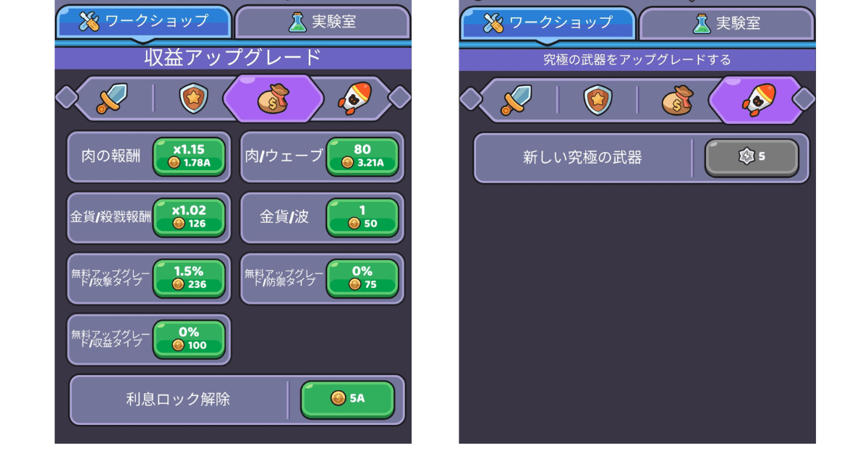Open the rocket ultimate weapon icon in left panel
868x456 pixels.
pos(354,98)
